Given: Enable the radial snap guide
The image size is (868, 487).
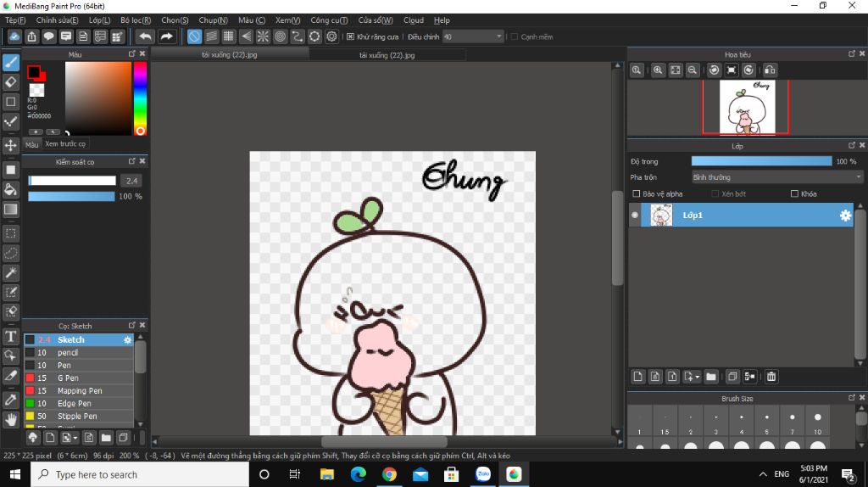Looking at the screenshot, I should point(263,36).
